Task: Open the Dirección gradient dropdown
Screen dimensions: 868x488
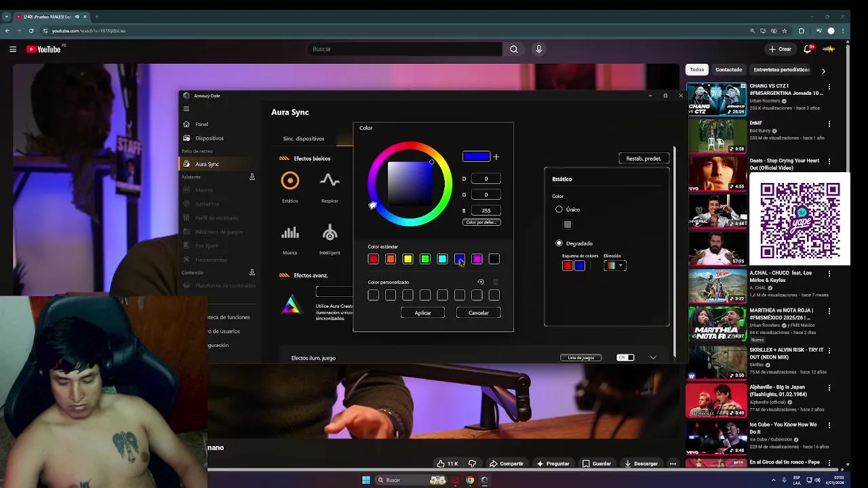Action: (x=614, y=266)
